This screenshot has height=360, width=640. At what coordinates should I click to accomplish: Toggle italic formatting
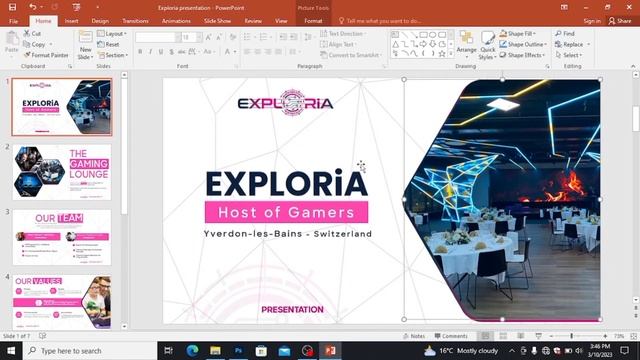pyautogui.click(x=151, y=52)
